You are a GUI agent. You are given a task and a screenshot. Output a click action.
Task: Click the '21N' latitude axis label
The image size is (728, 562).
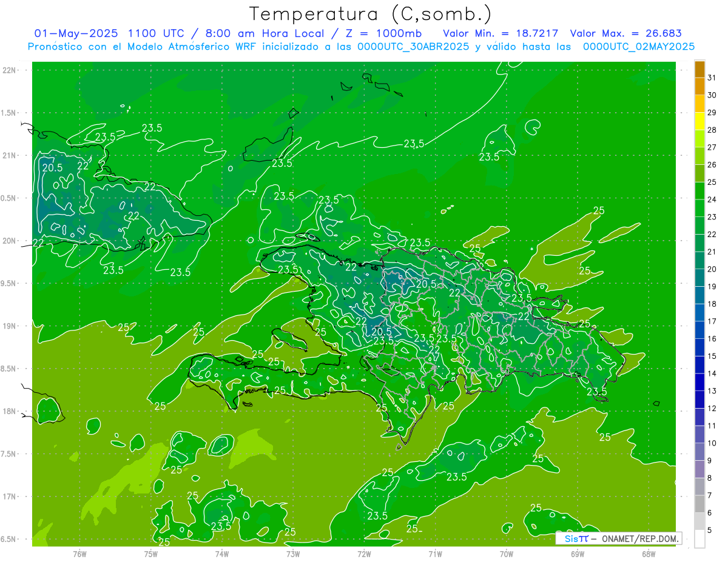[x=10, y=155]
